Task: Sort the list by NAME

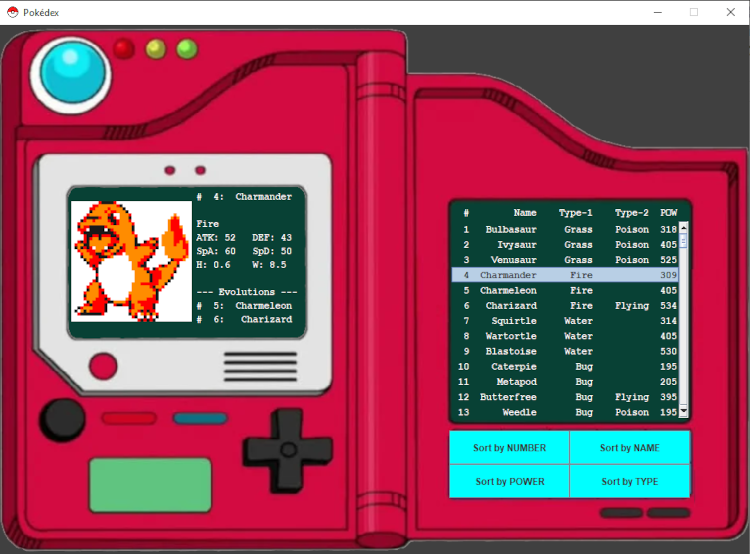Action: click(x=629, y=447)
